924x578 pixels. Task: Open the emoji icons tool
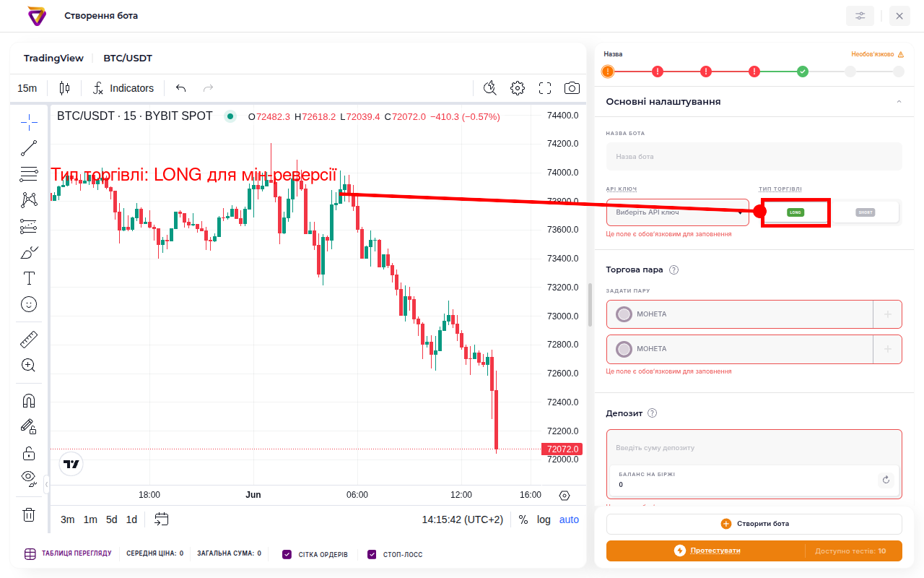(29, 304)
